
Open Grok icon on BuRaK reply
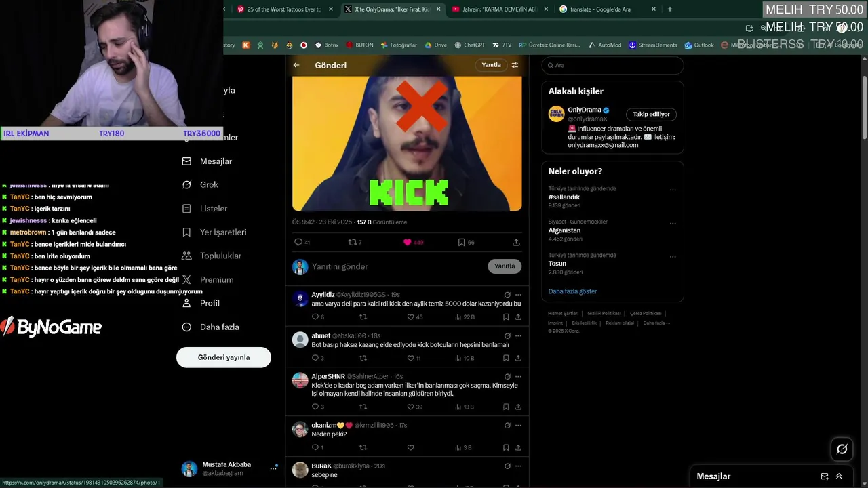click(507, 466)
